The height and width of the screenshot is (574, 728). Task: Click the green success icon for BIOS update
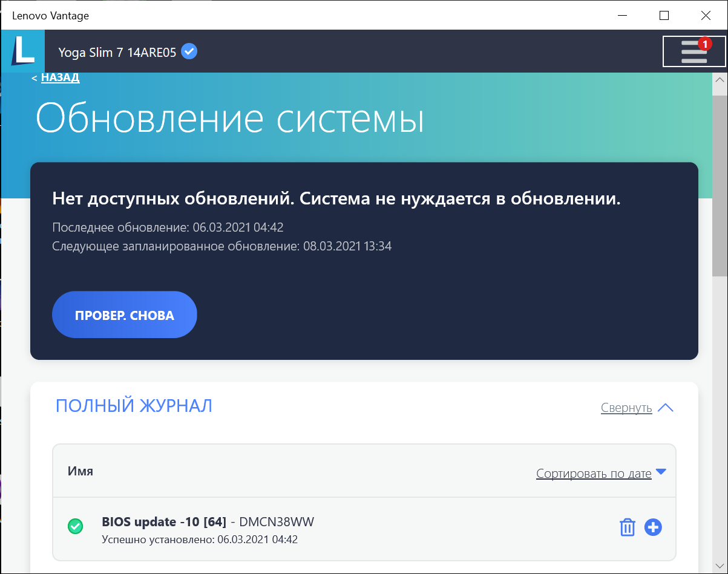[x=76, y=527]
